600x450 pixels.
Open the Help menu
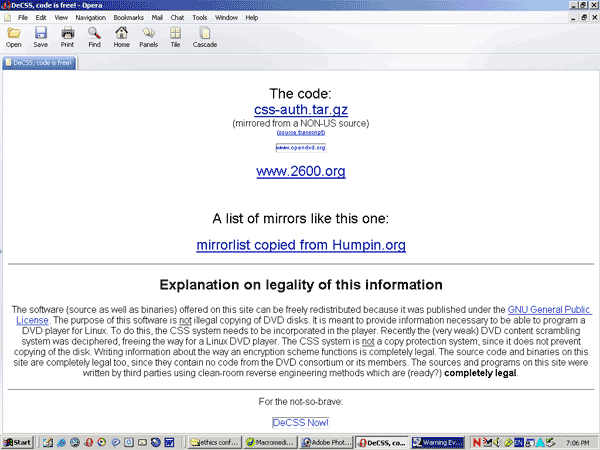click(251, 18)
